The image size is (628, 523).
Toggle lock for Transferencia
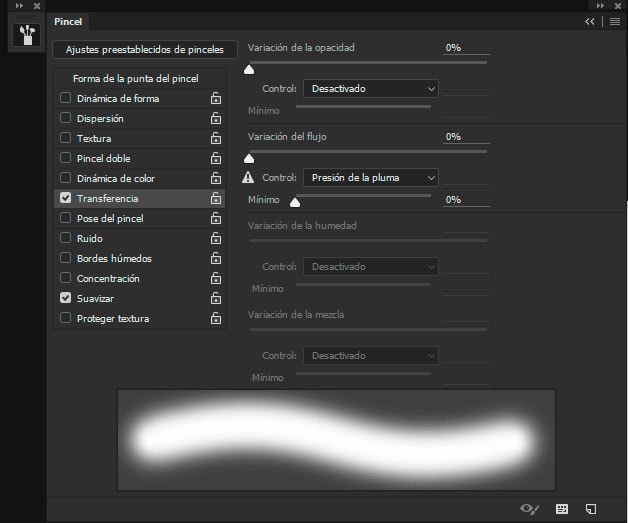click(x=216, y=198)
